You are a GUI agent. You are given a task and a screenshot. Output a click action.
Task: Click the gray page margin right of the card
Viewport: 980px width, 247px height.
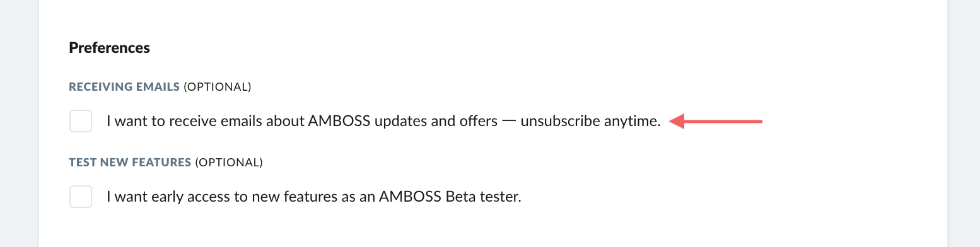[964, 123]
